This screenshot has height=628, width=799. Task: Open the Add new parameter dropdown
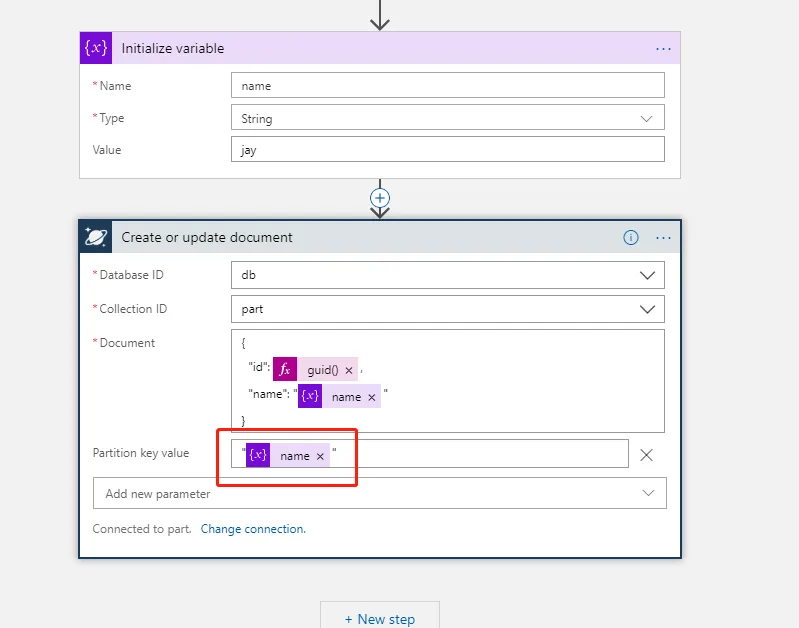[x=380, y=493]
